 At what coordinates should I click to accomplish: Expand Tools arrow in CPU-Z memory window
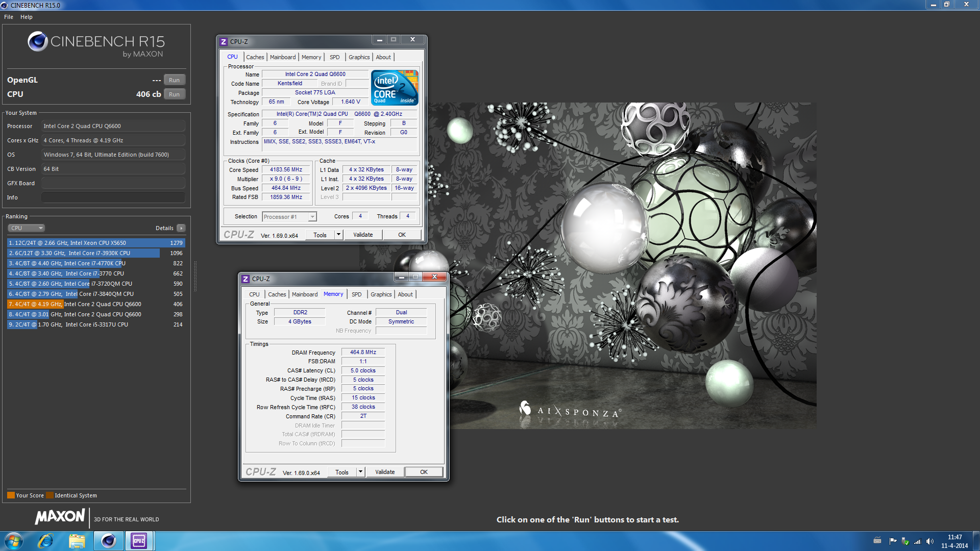pos(360,472)
